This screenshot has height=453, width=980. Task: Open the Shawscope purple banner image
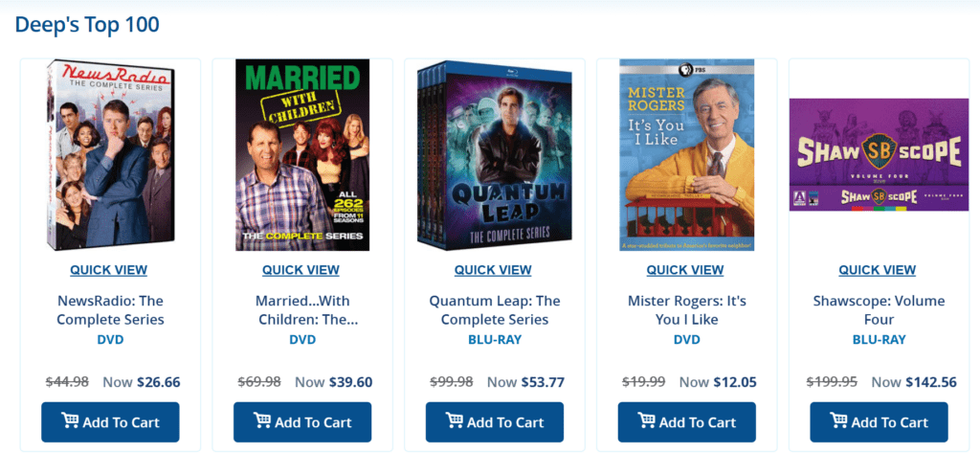click(879, 154)
